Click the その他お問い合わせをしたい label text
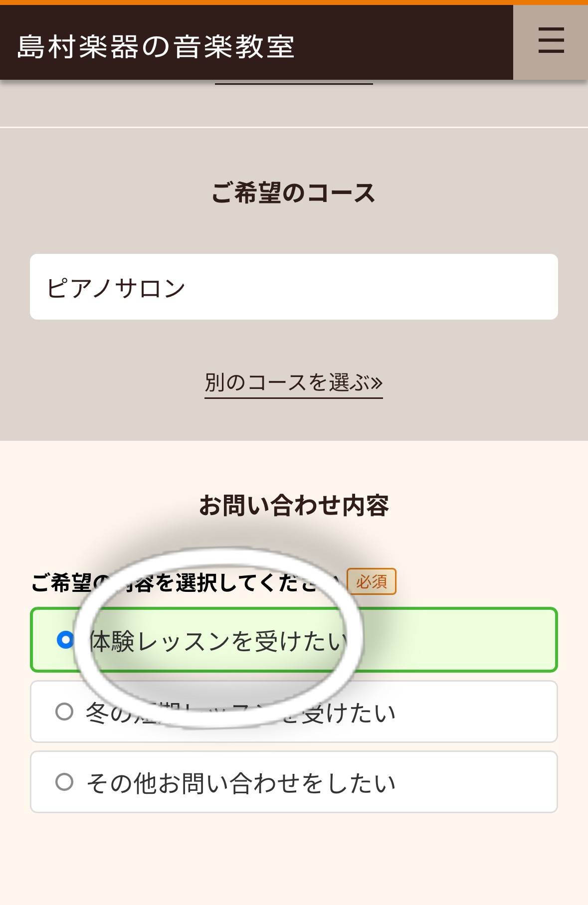Image resolution: width=588 pixels, height=905 pixels. (x=241, y=783)
